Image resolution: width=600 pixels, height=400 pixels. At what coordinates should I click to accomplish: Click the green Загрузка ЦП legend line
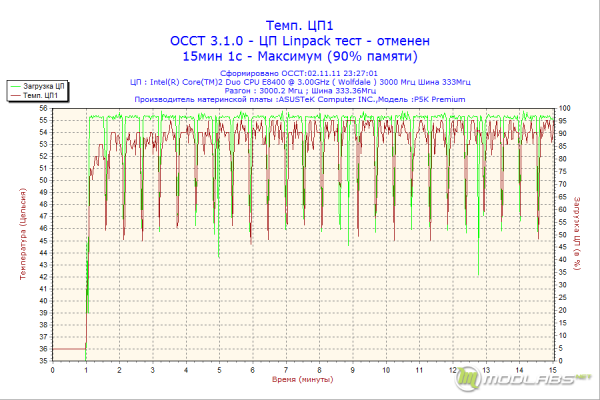click(x=16, y=87)
